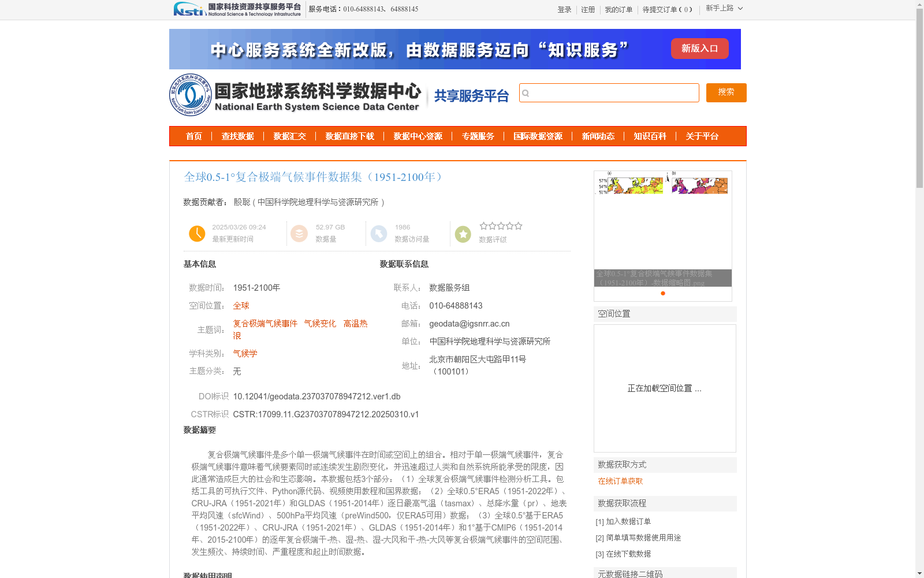Open the 国际数据资源 menu item

(538, 136)
